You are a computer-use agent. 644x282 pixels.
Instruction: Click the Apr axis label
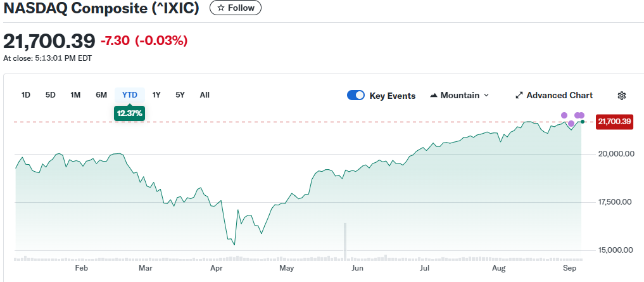[216, 269]
